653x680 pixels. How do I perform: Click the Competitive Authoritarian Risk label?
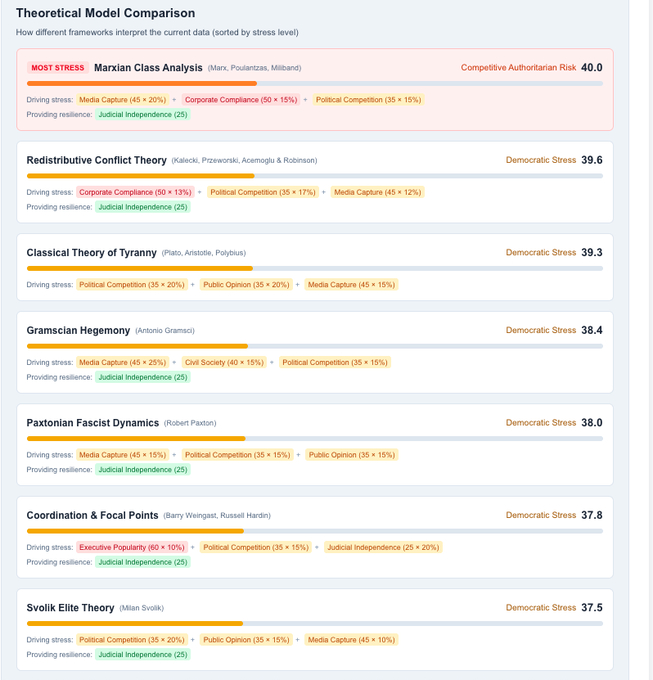(x=518, y=68)
